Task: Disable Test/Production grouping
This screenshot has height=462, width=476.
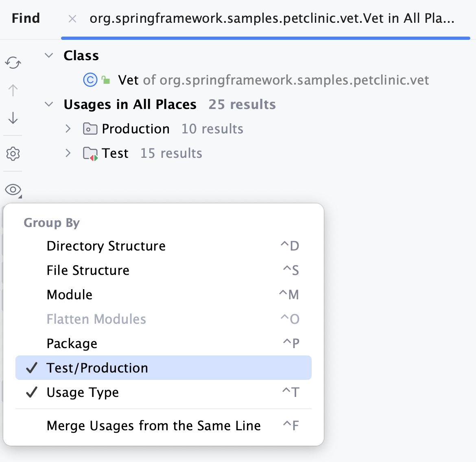Action: [x=98, y=368]
